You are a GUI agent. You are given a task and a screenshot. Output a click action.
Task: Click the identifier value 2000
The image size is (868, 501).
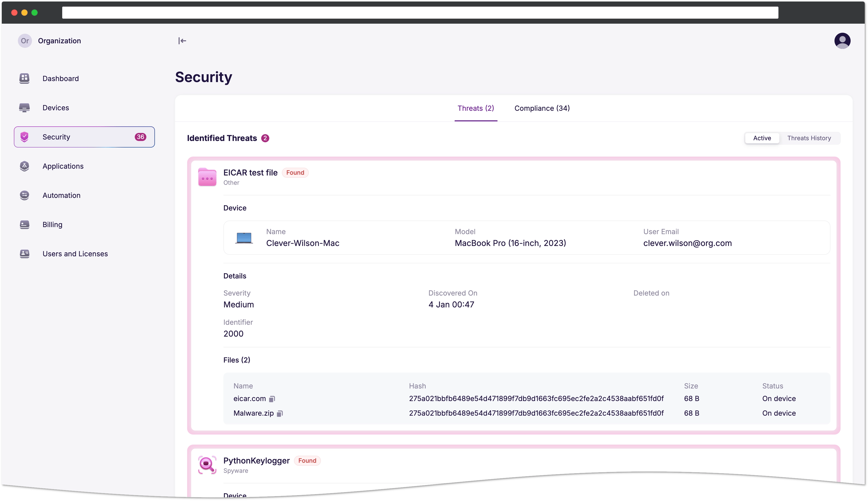point(233,334)
